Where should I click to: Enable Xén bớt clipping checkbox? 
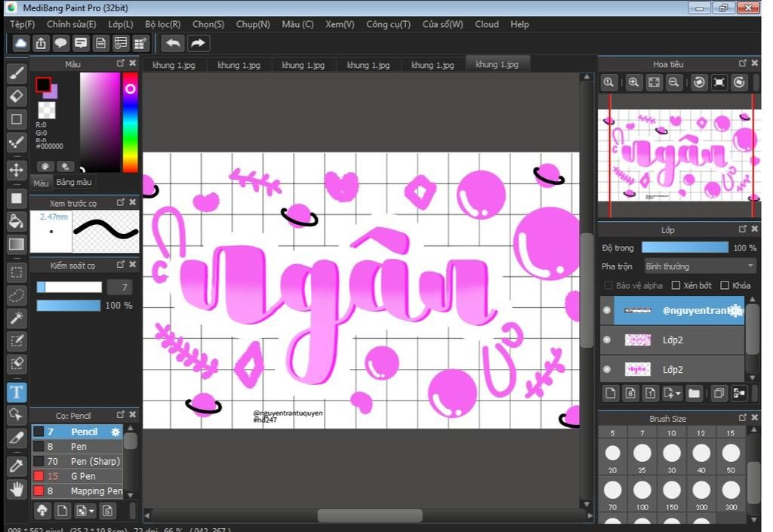676,285
